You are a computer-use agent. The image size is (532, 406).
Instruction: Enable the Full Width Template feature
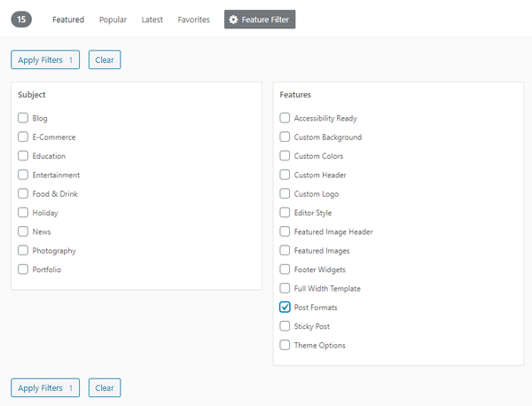pyautogui.click(x=285, y=288)
